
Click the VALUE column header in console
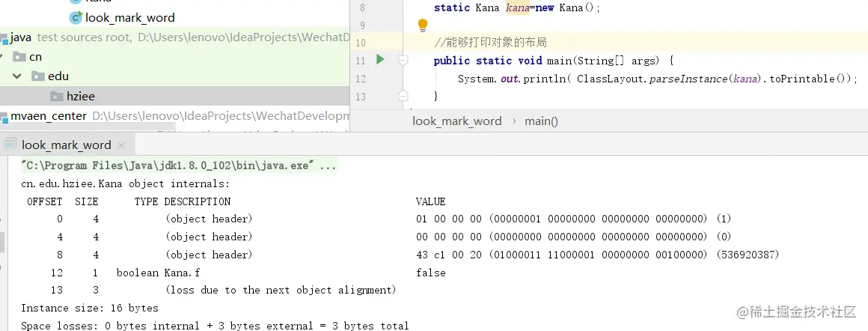point(431,201)
